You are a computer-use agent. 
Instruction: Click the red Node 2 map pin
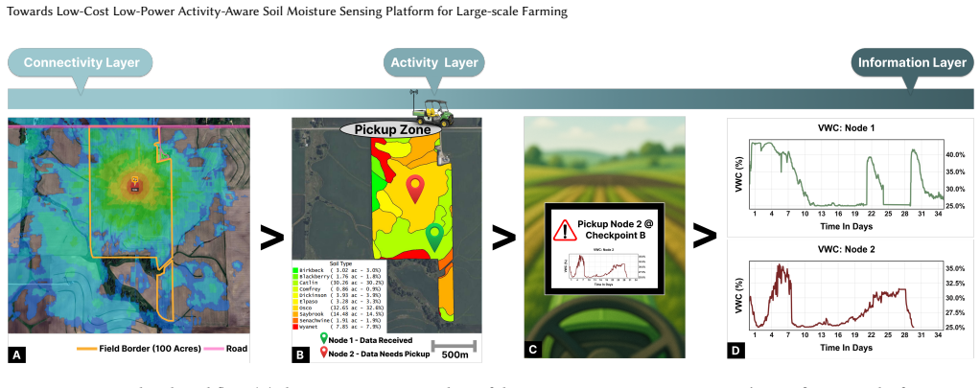click(415, 190)
